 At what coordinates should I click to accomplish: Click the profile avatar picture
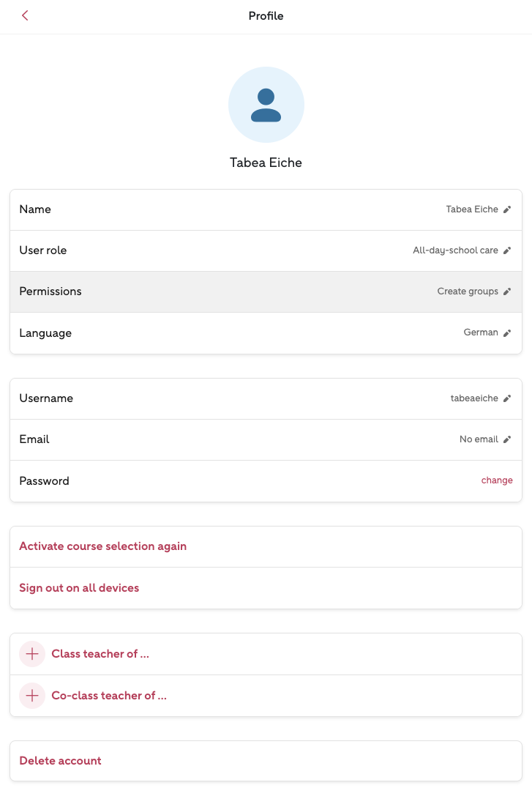tap(266, 105)
